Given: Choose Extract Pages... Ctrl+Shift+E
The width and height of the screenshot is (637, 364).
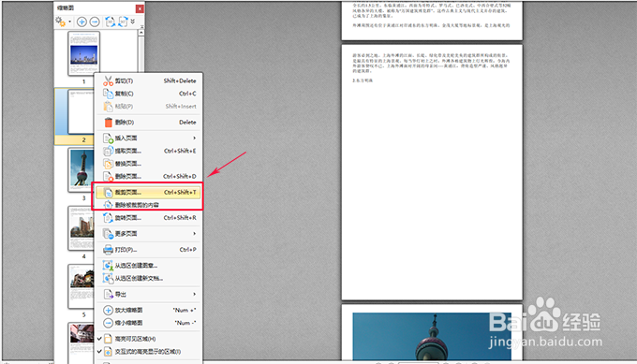Looking at the screenshot, I should click(x=149, y=151).
